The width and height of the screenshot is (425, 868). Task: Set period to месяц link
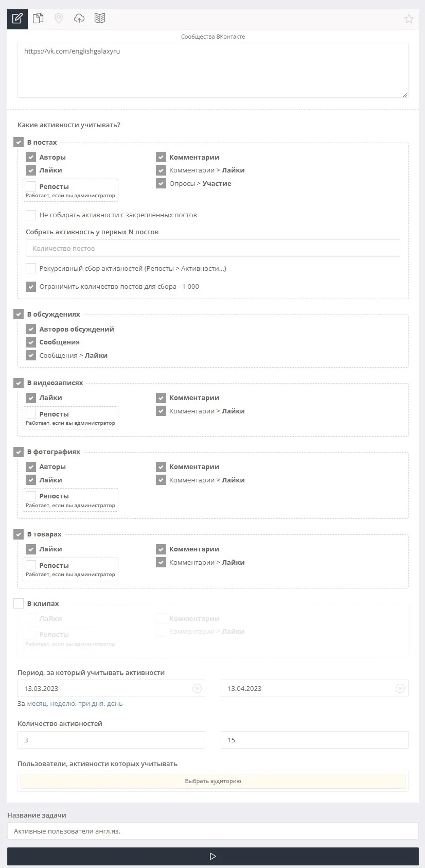(x=37, y=703)
